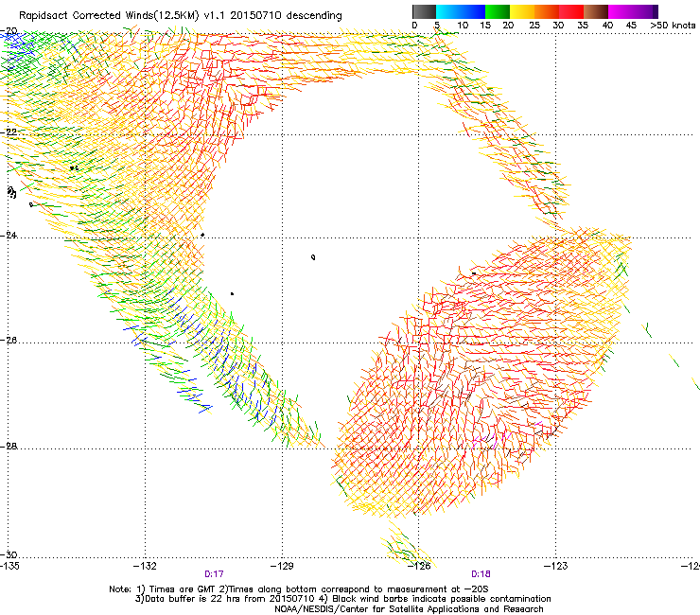Click the date text '20150710 descending'
This screenshot has height=615, width=700.
[x=286, y=16]
